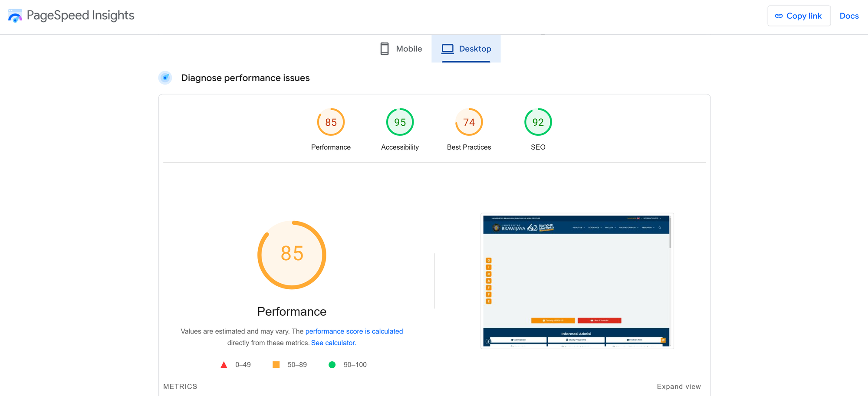Click the 90–100 range legend text
868x396 pixels.
[355, 365]
